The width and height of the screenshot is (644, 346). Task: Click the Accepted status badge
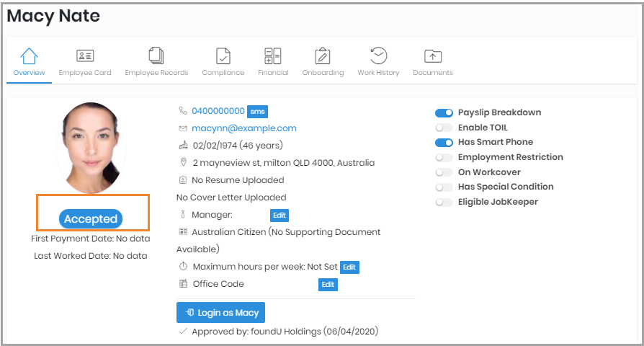coord(90,219)
